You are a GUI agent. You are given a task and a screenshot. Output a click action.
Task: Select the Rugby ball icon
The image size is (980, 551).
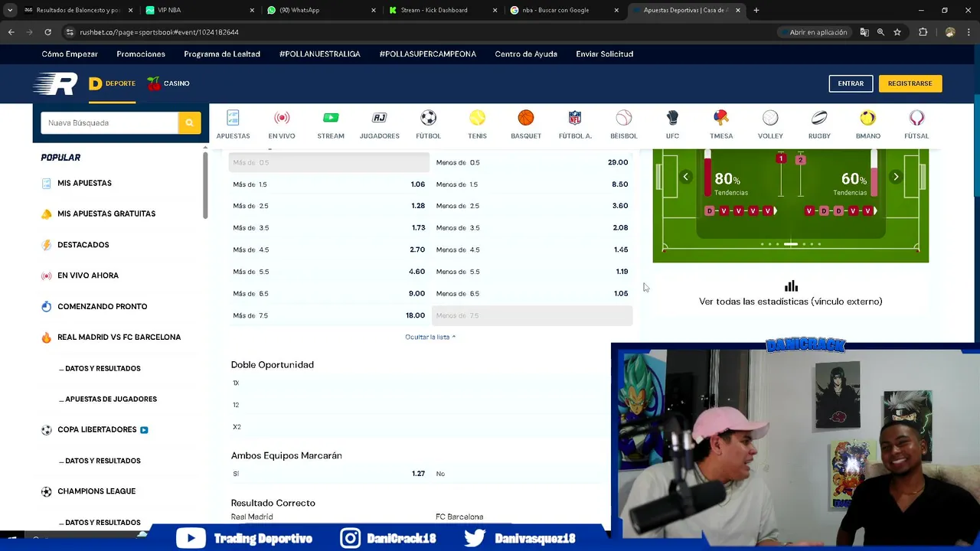tap(819, 118)
